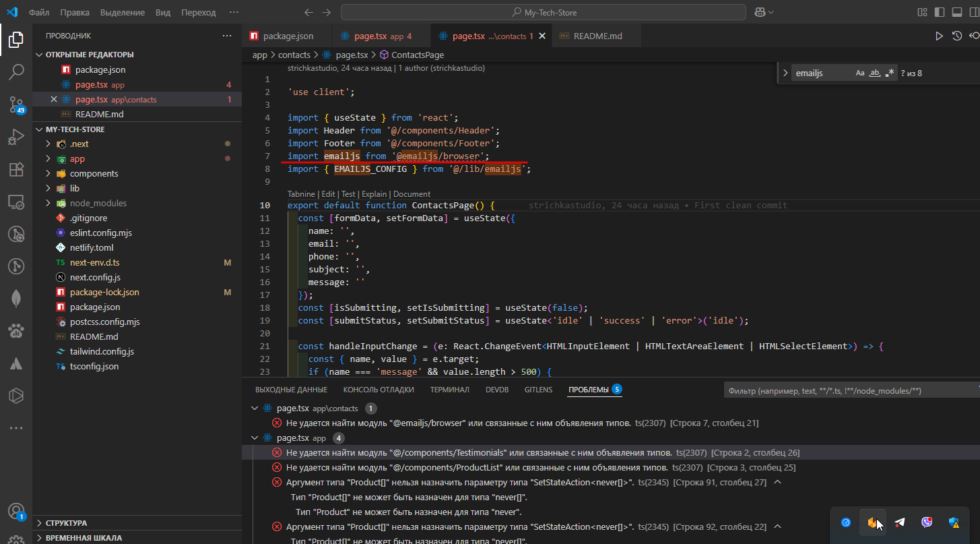Toggle Use Regular Expression in find widget
This screenshot has width=980, height=544.
pyautogui.click(x=890, y=73)
